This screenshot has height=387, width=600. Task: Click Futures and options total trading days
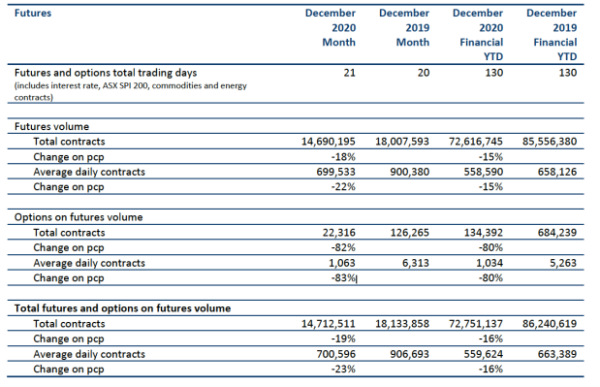click(x=106, y=73)
